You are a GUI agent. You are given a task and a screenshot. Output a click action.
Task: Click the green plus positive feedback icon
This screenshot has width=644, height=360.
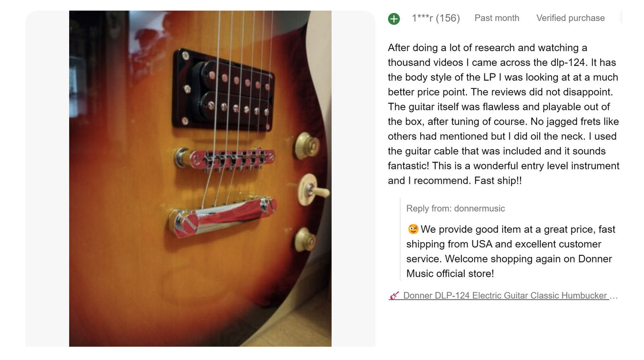click(x=394, y=19)
